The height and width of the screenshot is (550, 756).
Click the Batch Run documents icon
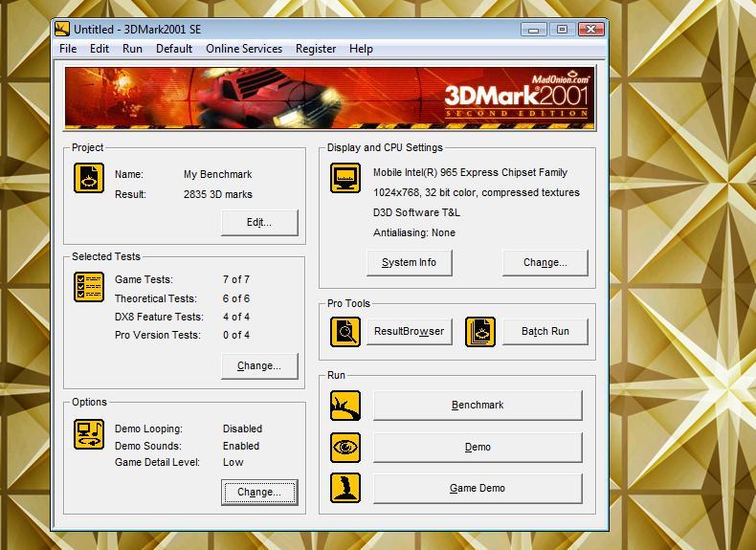[x=480, y=332]
